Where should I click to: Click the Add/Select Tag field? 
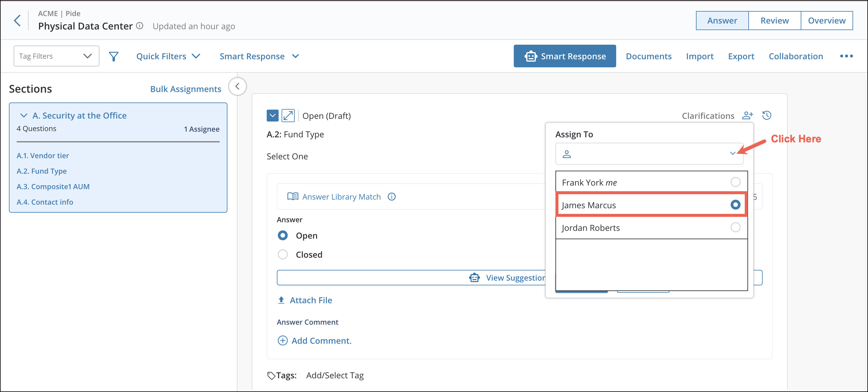coord(335,375)
